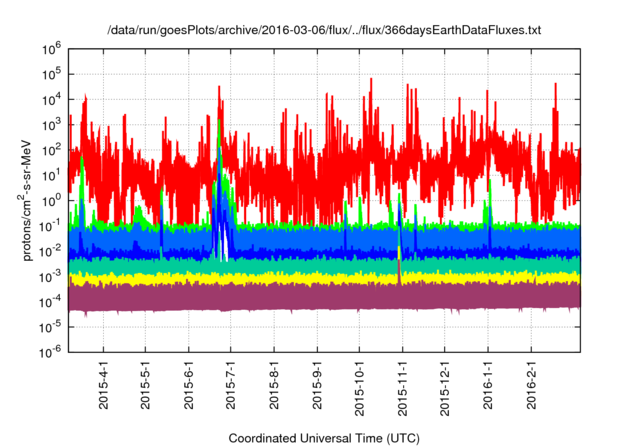
Task: Click the y-axis tick label 10^3
Action: coord(53,124)
